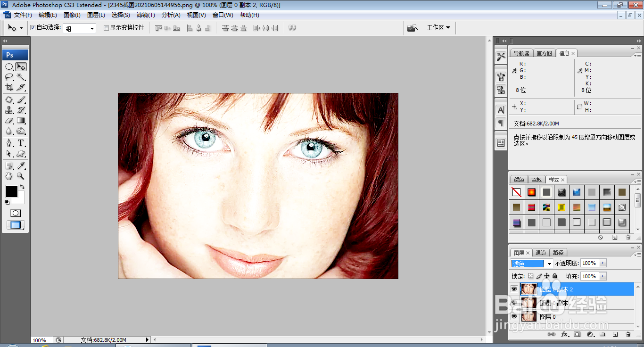Enable Show Transform Controls (显示变换控件)
This screenshot has height=347, width=644.
106,28
